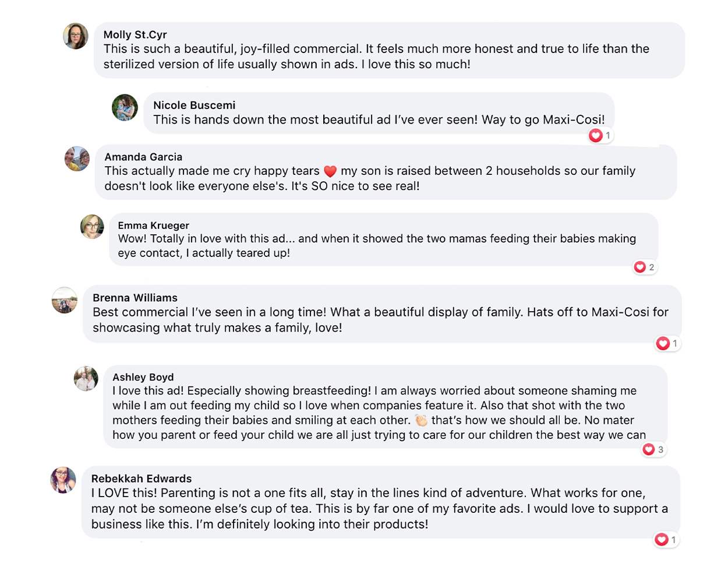Viewport: 728px width, 563px height.
Task: Click the red heart emoji in Amanda Garcia's comment
Action: click(330, 171)
